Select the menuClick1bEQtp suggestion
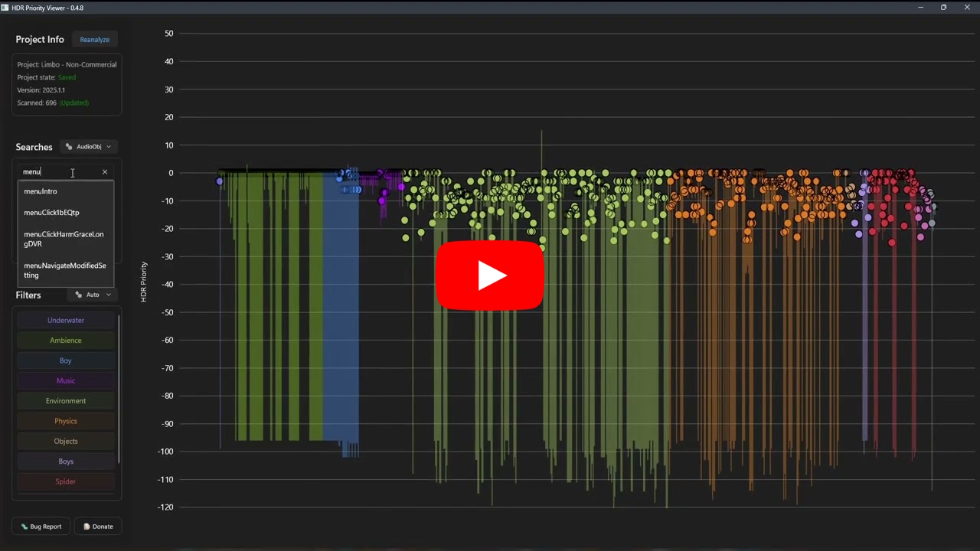 [65, 213]
